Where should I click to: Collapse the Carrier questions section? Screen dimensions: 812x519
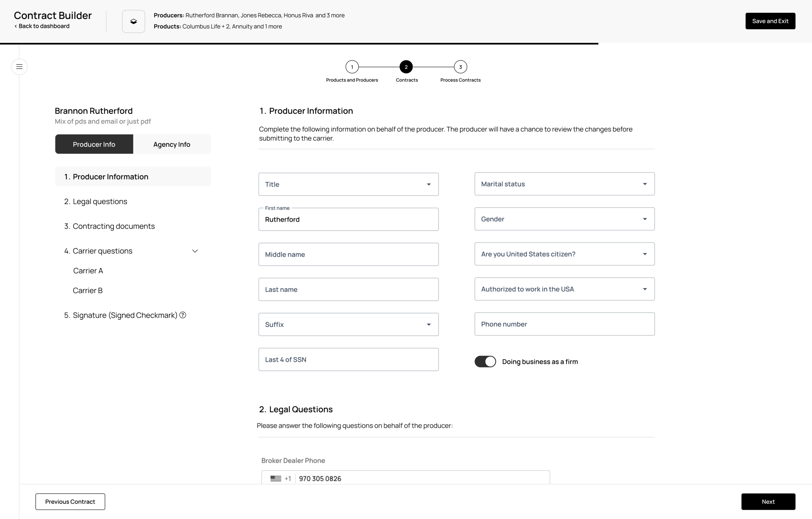pyautogui.click(x=195, y=251)
